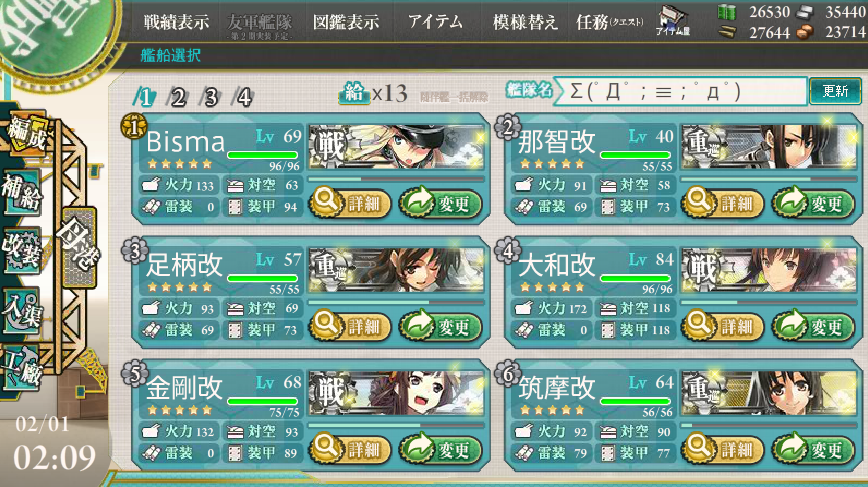The width and height of the screenshot is (868, 487).
Task: Open 図鑑表示 encyclopedia menu
Action: click(x=346, y=22)
